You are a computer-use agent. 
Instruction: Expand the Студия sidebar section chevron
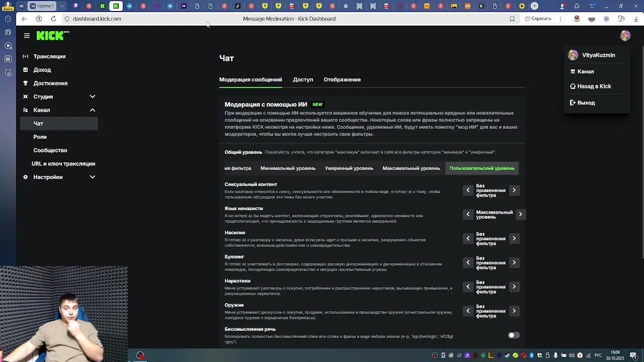(93, 97)
